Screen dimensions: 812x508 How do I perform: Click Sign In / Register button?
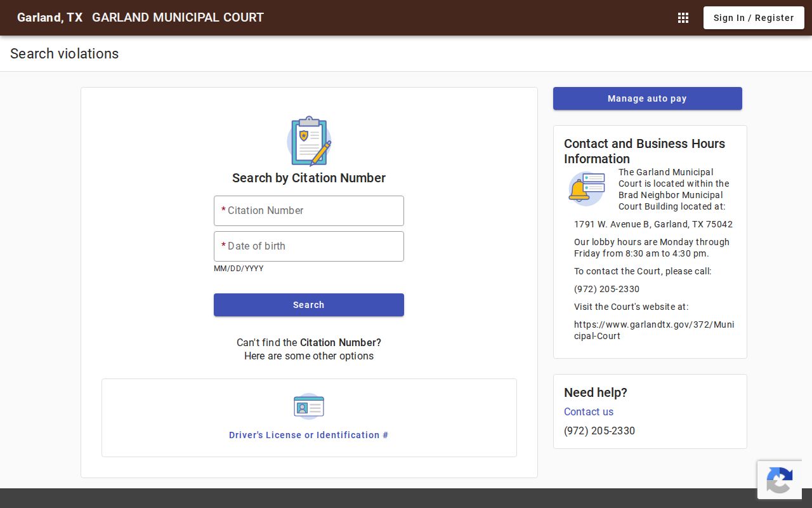[x=754, y=18]
